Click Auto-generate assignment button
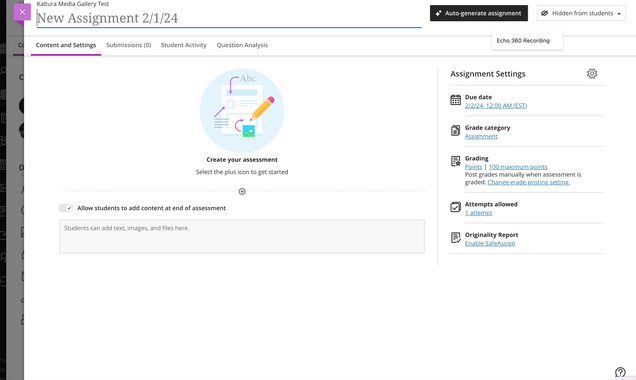Screen dimensions: 636x380 click(x=479, y=13)
